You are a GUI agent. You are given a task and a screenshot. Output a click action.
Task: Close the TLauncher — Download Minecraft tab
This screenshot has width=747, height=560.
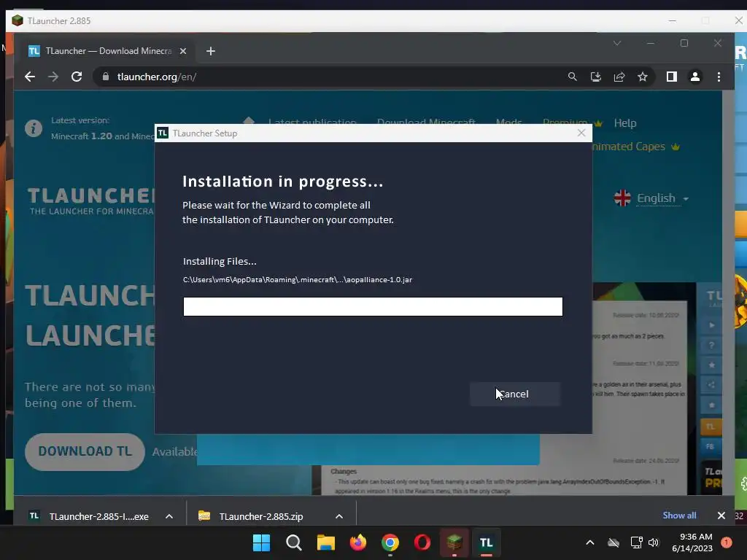click(x=183, y=51)
